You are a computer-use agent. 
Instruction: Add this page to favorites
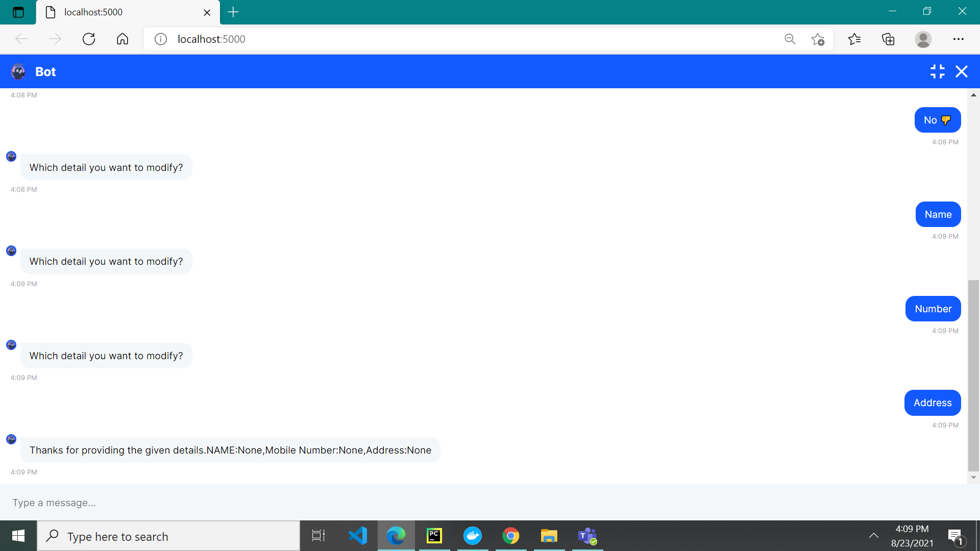pos(818,39)
